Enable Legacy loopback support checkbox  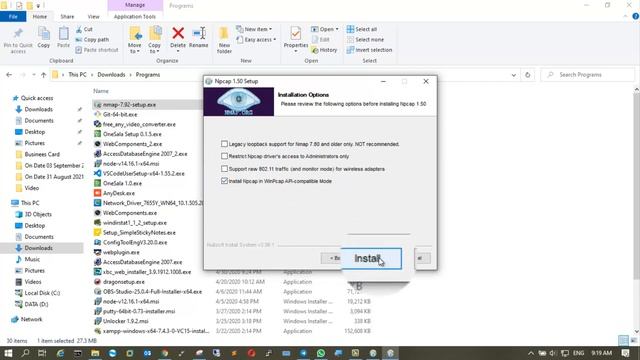point(224,144)
